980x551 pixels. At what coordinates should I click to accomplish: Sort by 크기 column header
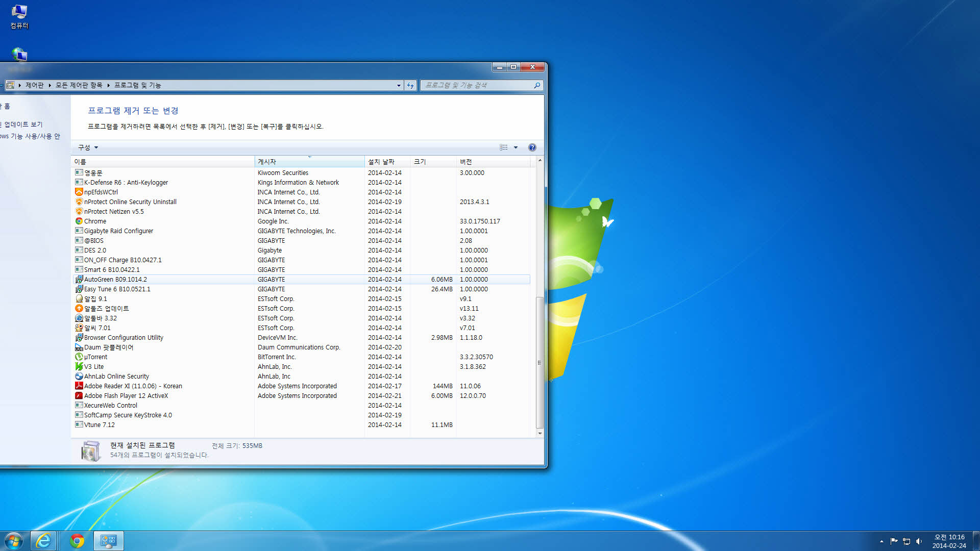pos(433,162)
